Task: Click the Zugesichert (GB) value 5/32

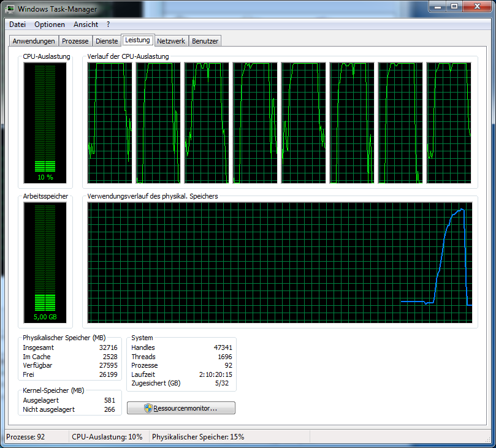Action: pyautogui.click(x=222, y=383)
